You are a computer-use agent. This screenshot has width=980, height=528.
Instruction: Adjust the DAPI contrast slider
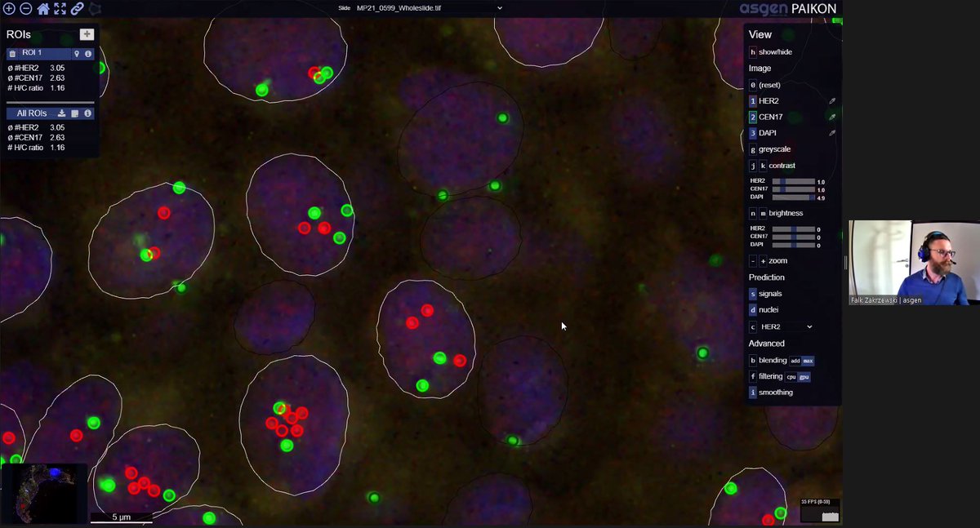pyautogui.click(x=793, y=197)
